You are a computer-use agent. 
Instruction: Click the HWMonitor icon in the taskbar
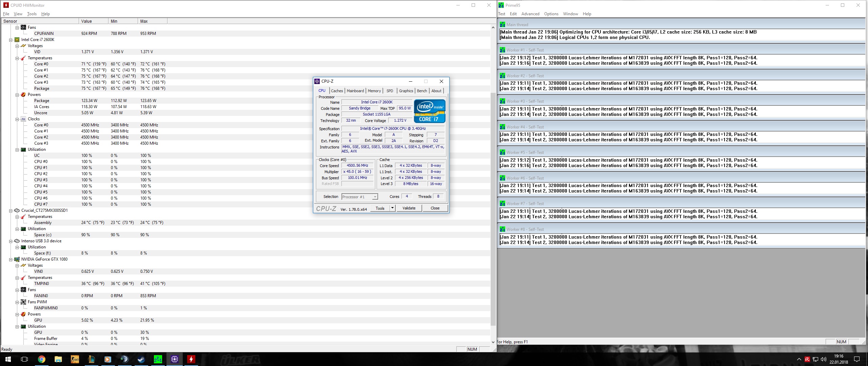coord(191,359)
